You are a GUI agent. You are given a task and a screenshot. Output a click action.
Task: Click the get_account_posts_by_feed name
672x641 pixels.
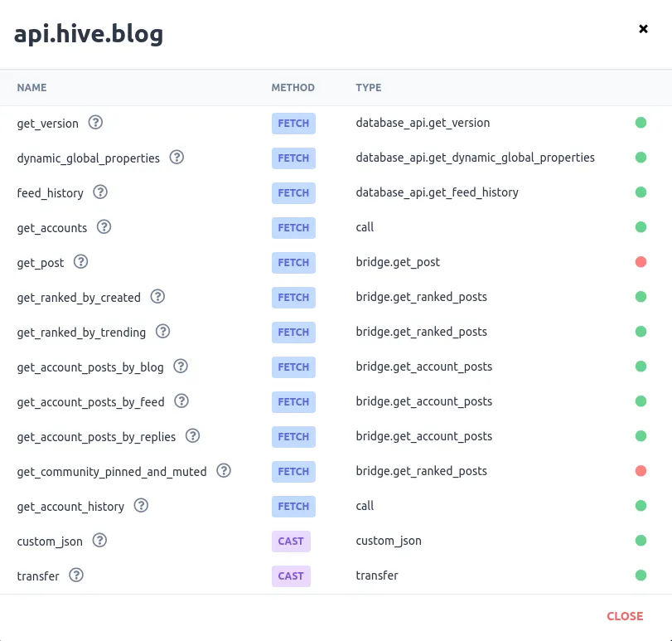tap(91, 402)
